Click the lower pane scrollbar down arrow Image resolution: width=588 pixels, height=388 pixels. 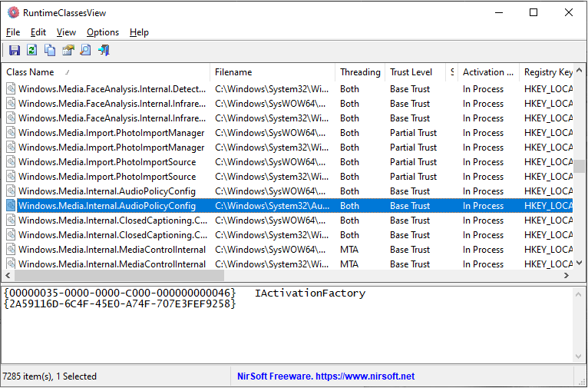[579, 356]
